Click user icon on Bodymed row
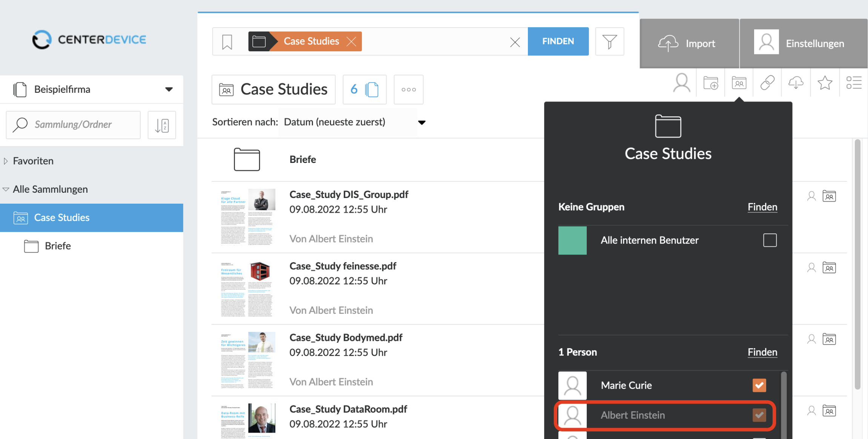 [x=811, y=339]
